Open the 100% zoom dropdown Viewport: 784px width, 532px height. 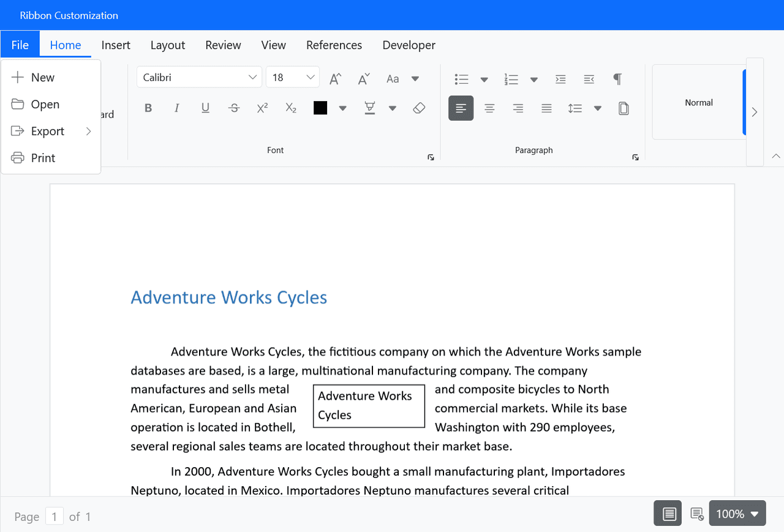coord(737,513)
